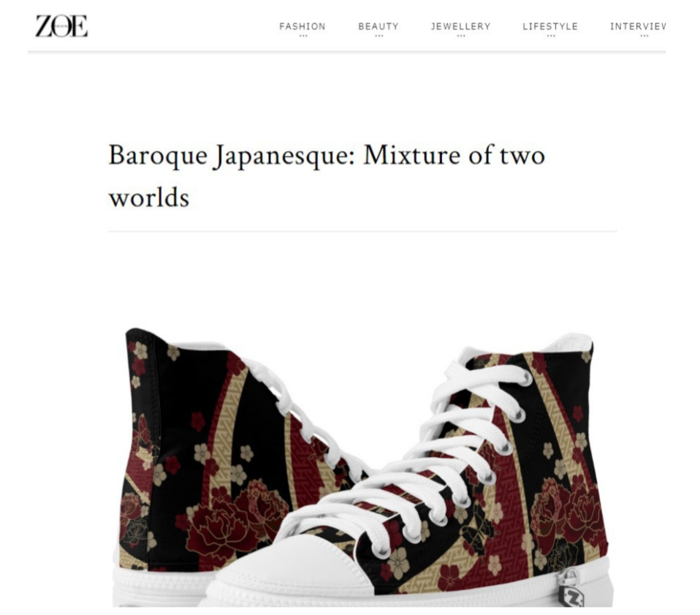Screen dimensions: 700x615
Task: Click the word "worlds" in the headline
Action: [x=149, y=197]
